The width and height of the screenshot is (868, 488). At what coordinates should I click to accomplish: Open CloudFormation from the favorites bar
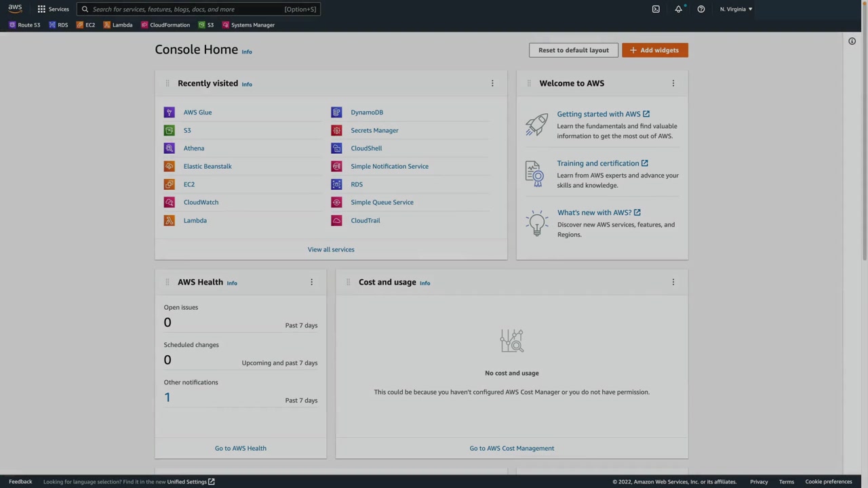pos(165,25)
